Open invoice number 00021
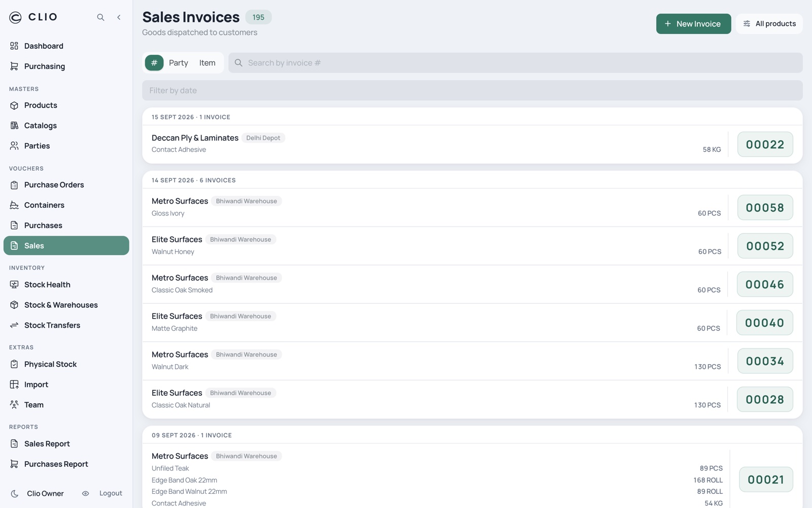The height and width of the screenshot is (508, 812). 766,480
